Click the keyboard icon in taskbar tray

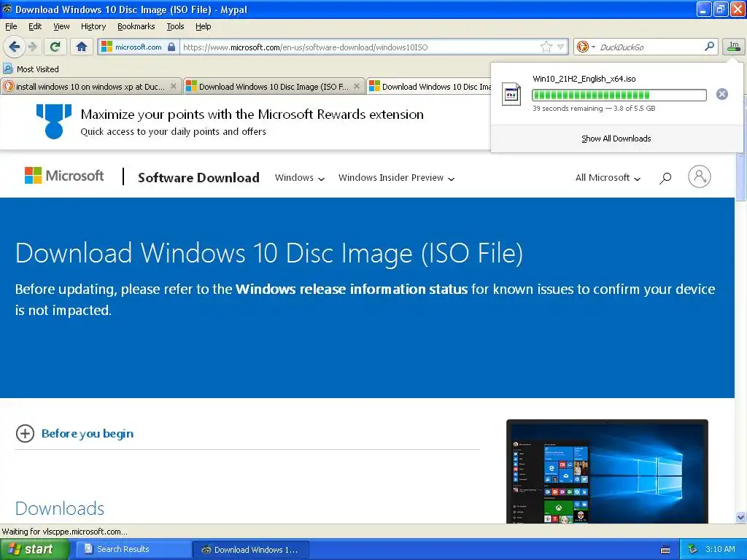665,550
